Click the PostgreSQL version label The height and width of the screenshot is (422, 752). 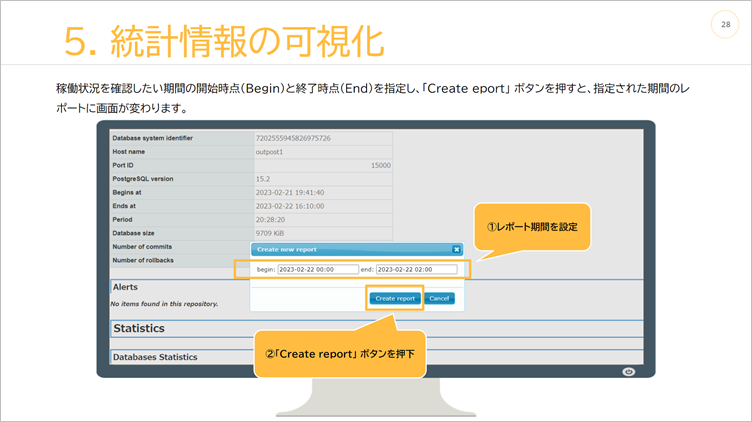(x=143, y=178)
